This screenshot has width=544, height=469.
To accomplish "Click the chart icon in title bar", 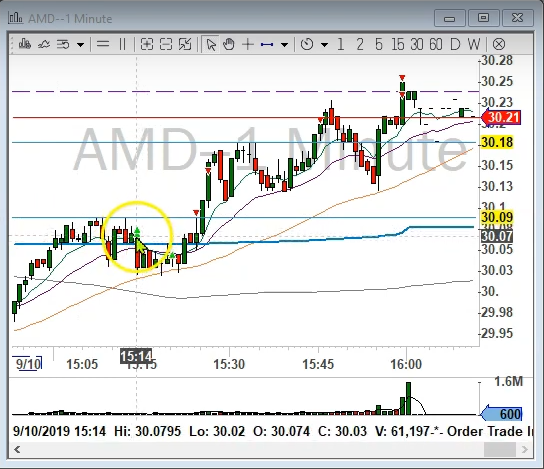I will [x=16, y=17].
